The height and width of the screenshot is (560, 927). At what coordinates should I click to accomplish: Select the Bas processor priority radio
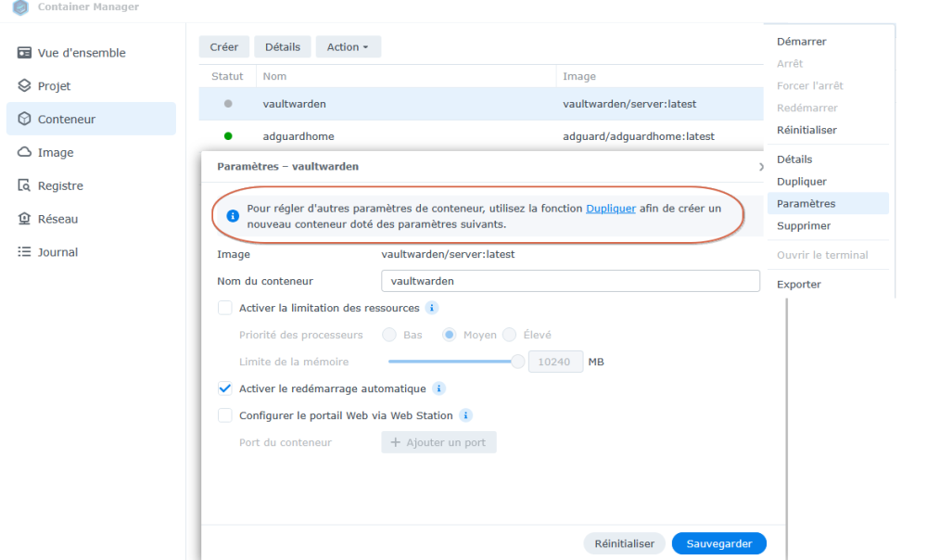(389, 335)
